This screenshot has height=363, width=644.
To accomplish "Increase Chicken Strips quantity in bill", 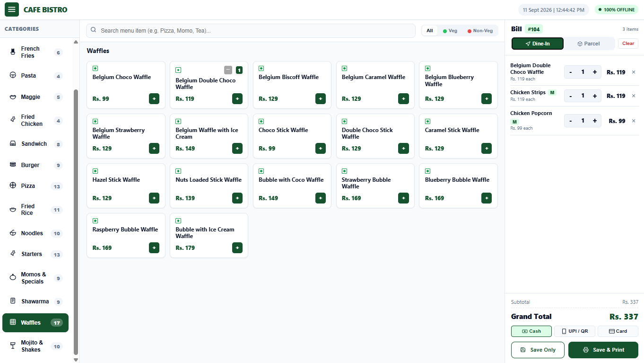I will pos(595,96).
